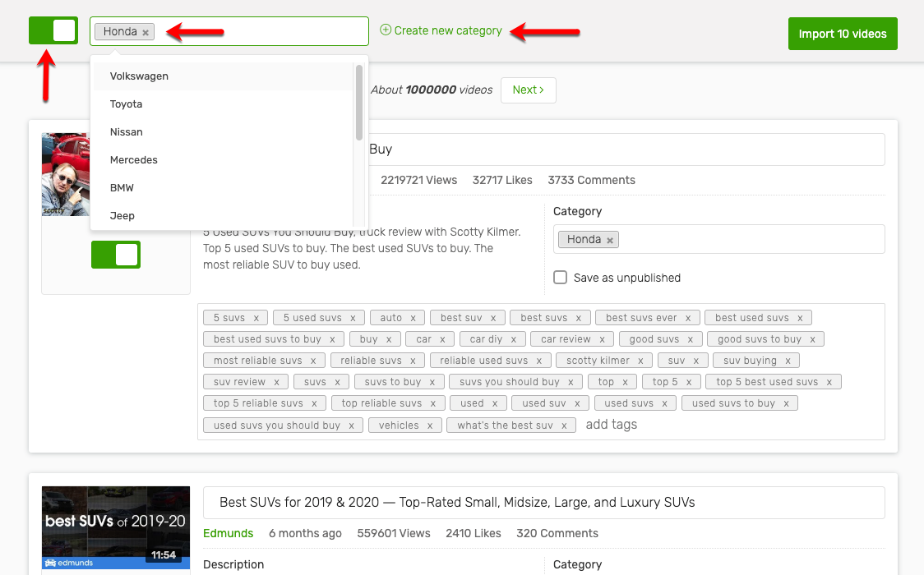The image size is (924, 575).
Task: Click the category dropdown scrollbar
Action: [x=359, y=103]
